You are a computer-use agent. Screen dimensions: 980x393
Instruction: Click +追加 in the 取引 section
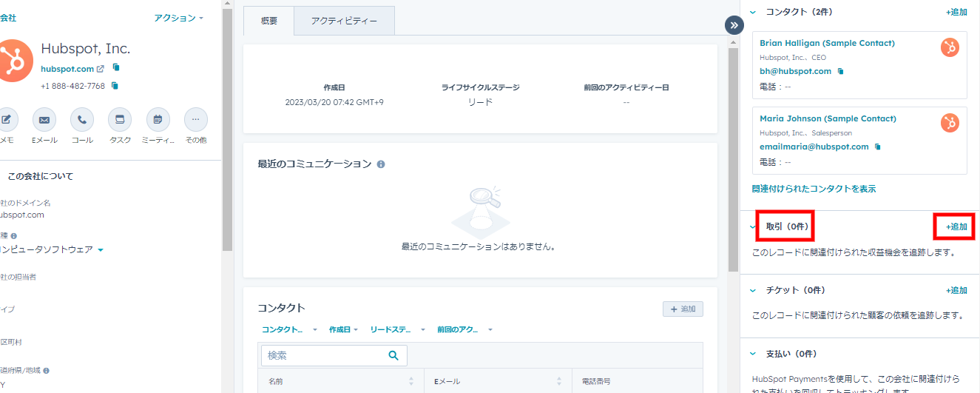(956, 226)
